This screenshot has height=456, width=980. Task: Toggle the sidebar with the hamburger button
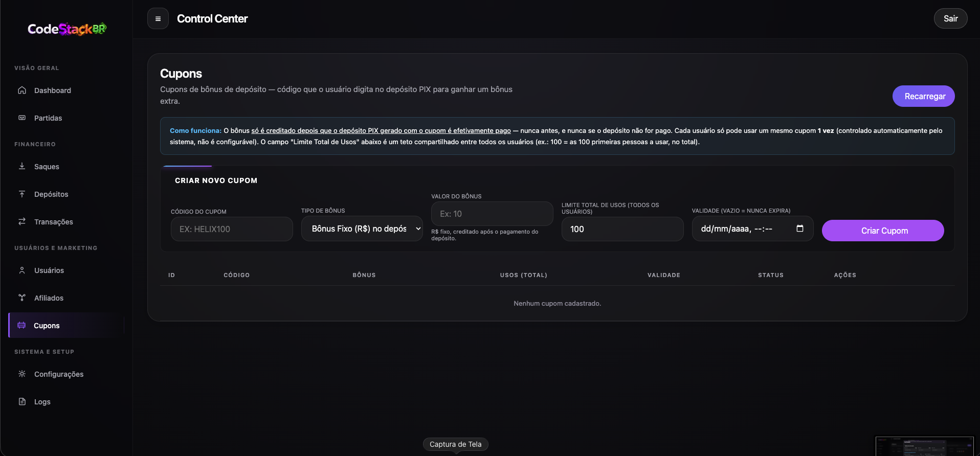point(158,19)
